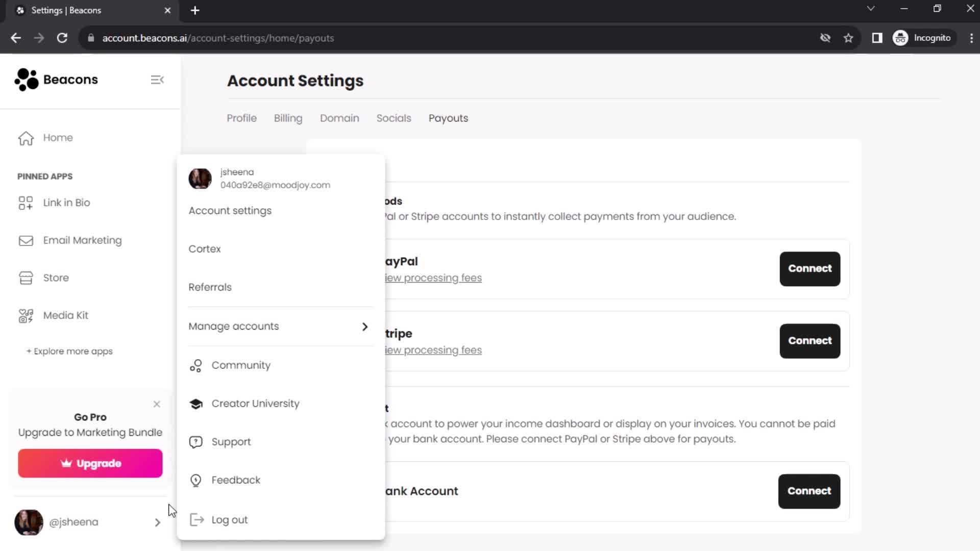This screenshot has height=551, width=980.
Task: Open the Email Marketing icon
Action: [x=26, y=240]
